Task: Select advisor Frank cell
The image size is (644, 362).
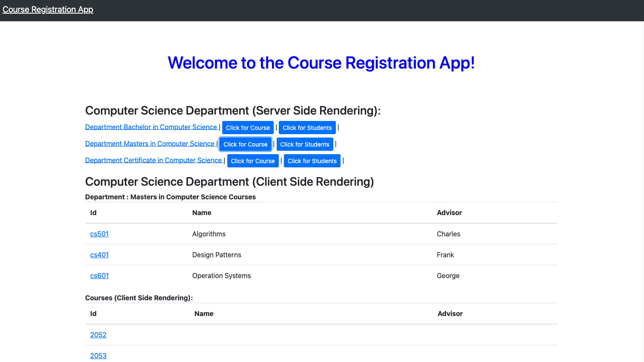Action: pos(495,255)
